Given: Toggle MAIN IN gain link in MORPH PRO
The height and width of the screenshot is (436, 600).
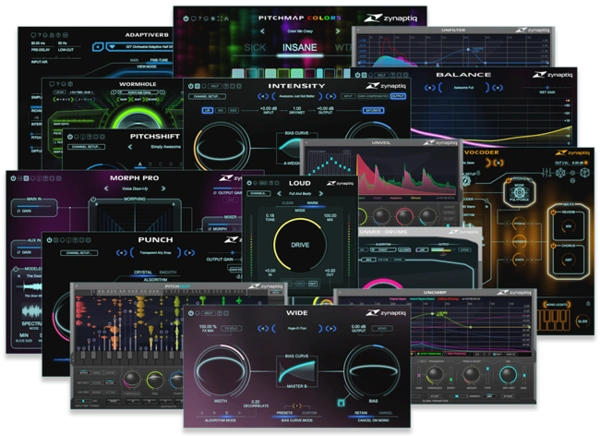Looking at the screenshot, I should tap(19, 211).
